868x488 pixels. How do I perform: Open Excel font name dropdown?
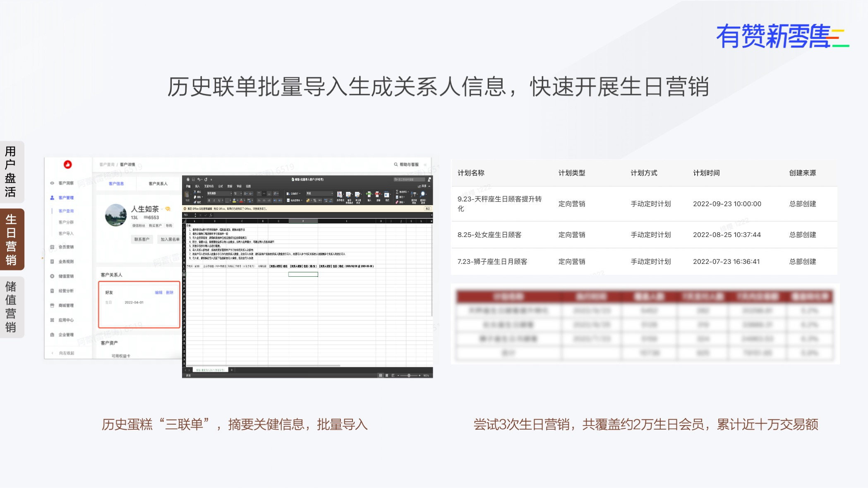pos(219,194)
